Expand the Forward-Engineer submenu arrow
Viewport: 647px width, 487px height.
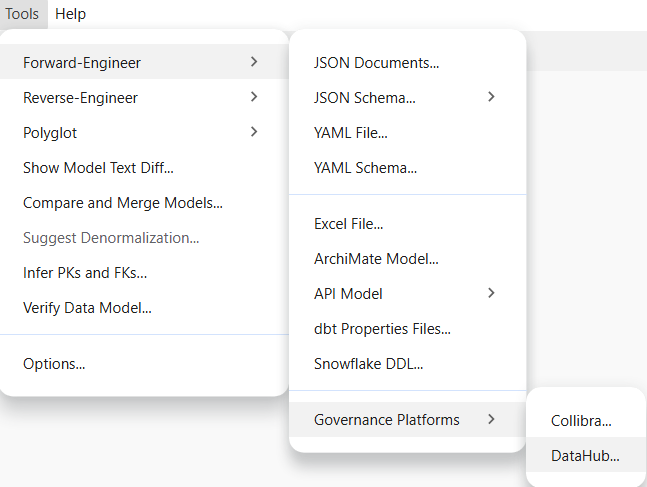(254, 63)
